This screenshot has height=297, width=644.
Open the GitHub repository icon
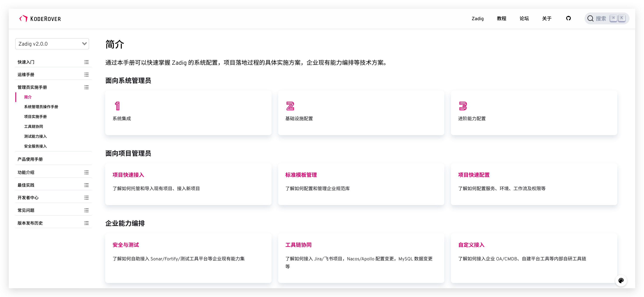568,18
